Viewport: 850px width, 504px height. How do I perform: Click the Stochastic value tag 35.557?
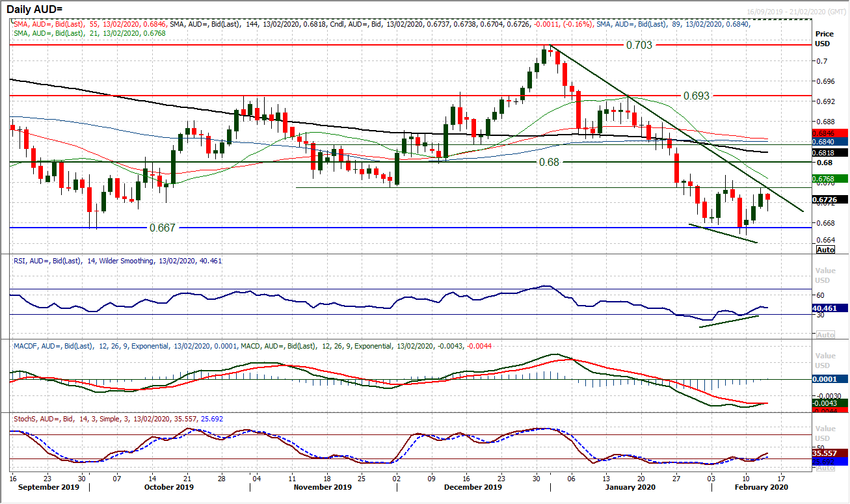(829, 453)
